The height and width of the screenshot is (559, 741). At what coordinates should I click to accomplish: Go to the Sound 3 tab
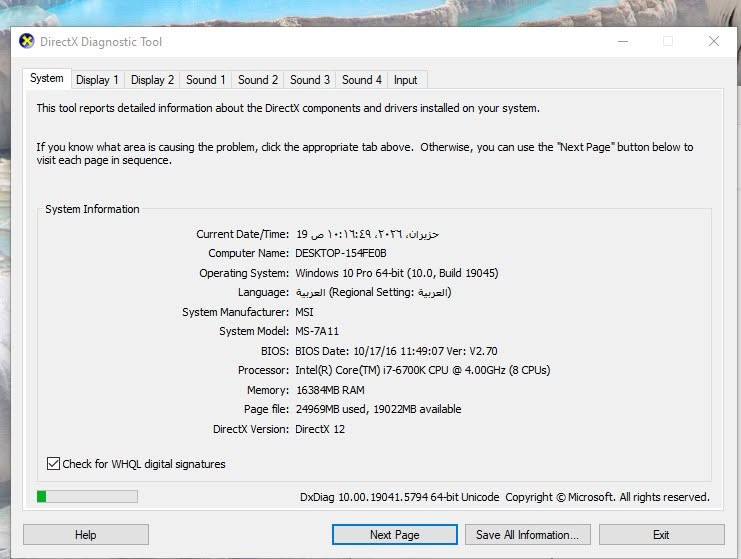click(x=310, y=80)
